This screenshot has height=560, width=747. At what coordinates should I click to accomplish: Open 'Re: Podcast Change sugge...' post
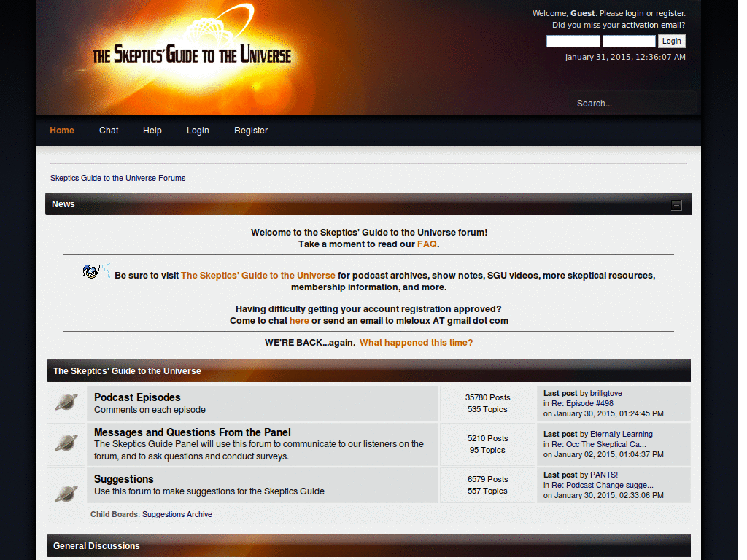pos(602,485)
